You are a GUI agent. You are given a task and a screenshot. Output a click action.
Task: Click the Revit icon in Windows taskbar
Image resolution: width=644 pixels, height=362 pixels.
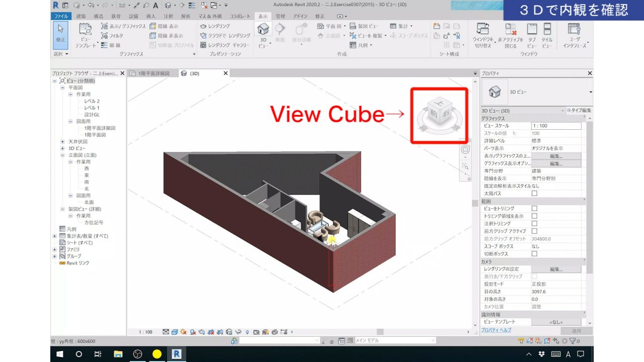click(177, 354)
